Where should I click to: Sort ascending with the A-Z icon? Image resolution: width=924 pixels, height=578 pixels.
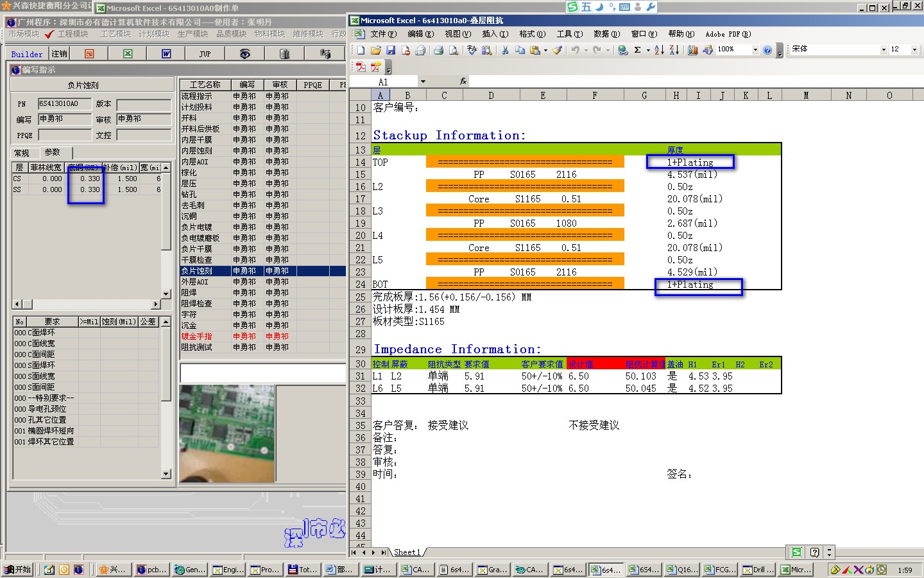659,49
